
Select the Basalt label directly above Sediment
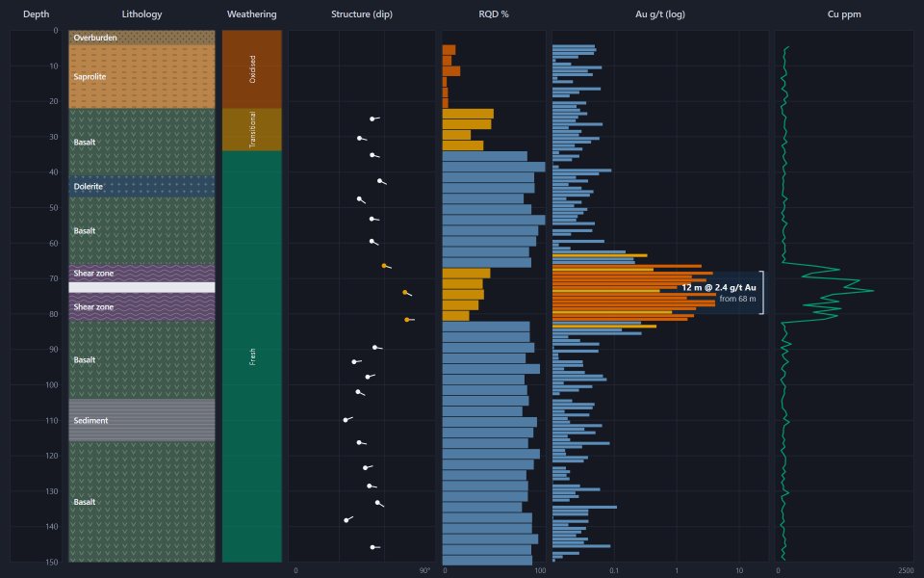[x=85, y=359]
